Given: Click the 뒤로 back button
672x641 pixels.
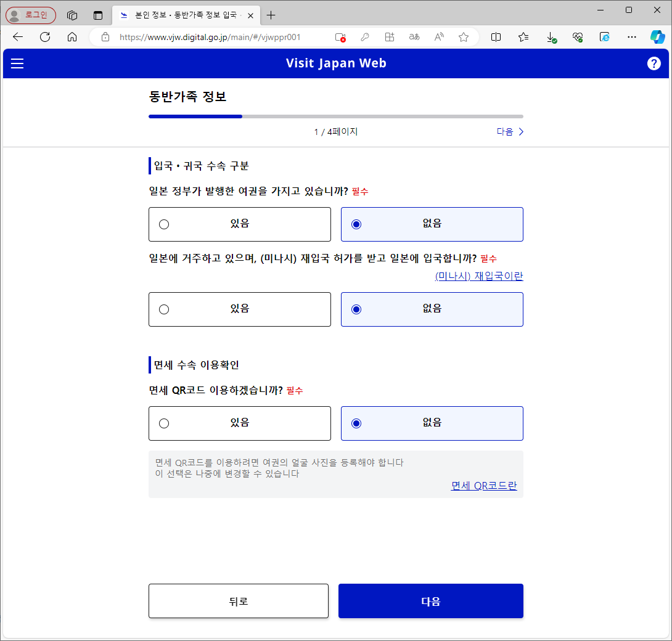Looking at the screenshot, I should coord(239,601).
